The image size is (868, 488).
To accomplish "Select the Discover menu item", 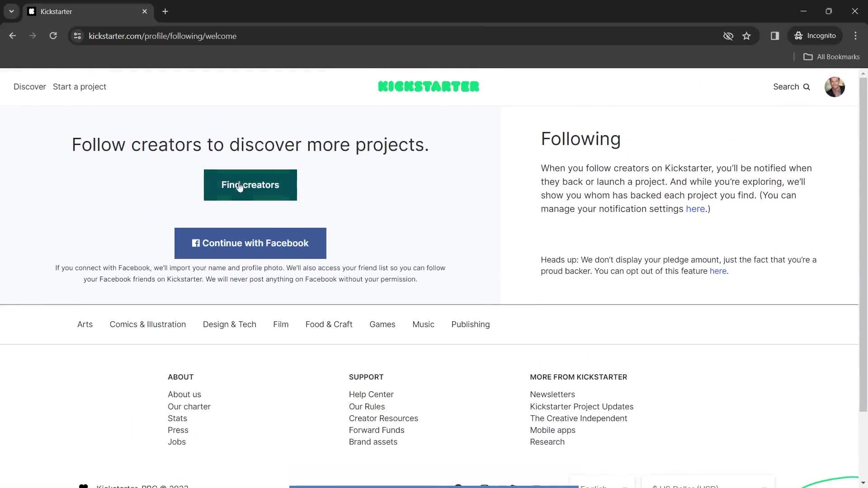I will (29, 86).
